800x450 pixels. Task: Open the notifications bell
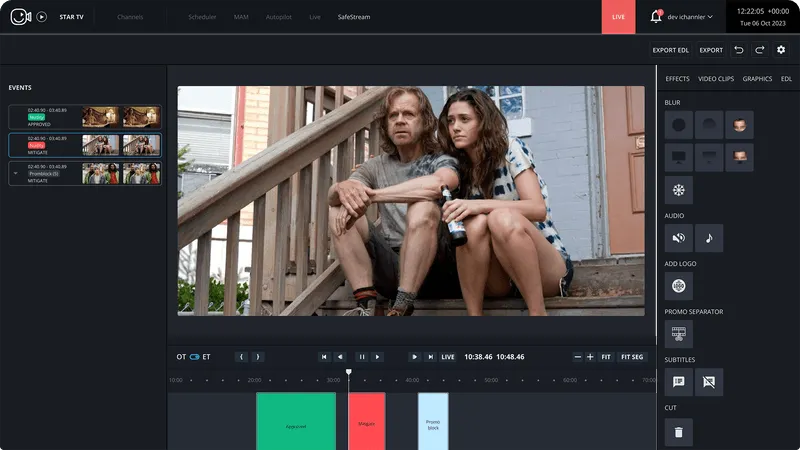click(x=656, y=16)
